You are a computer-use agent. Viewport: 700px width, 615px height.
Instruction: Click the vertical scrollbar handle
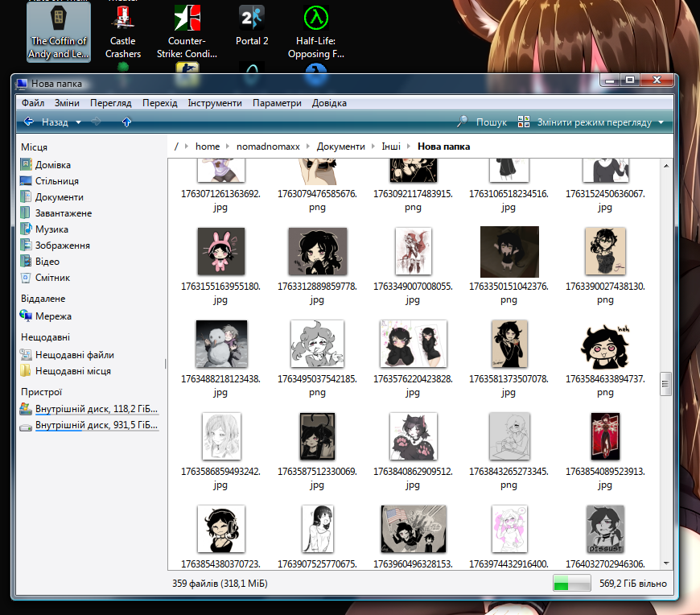tap(665, 384)
